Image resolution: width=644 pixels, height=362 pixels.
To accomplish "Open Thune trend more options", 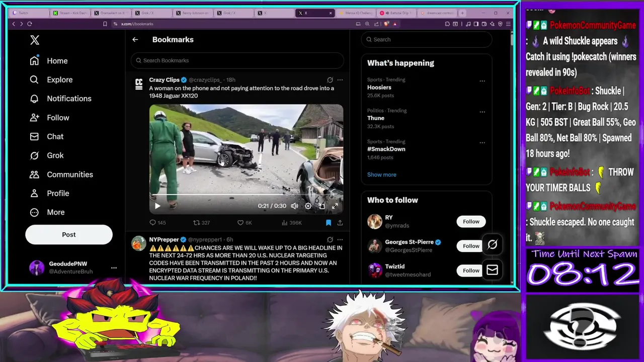I will pos(482,112).
